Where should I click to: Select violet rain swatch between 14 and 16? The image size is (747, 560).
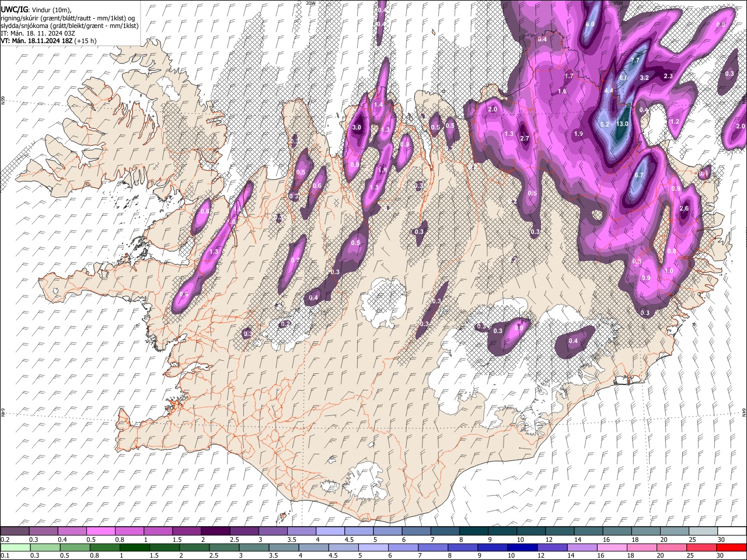tap(582, 547)
